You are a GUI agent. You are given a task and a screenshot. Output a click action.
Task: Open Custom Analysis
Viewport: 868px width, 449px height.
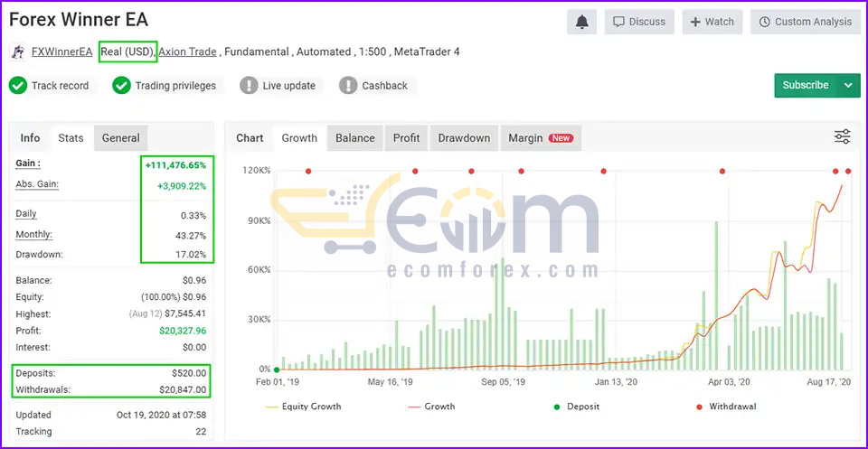(805, 22)
